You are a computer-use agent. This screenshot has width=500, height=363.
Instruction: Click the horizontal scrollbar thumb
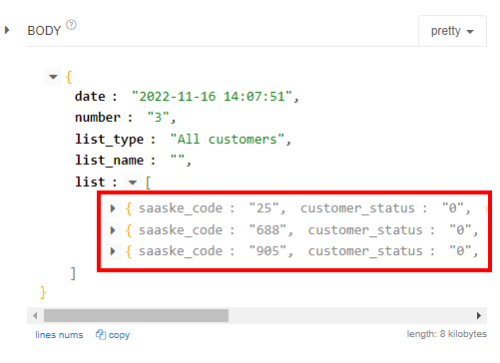(136, 315)
